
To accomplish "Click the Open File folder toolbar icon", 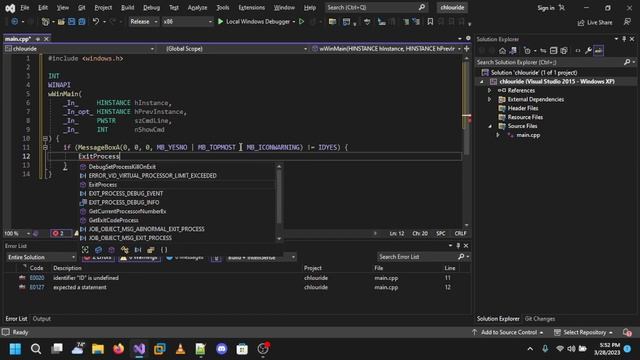I will coord(61,22).
